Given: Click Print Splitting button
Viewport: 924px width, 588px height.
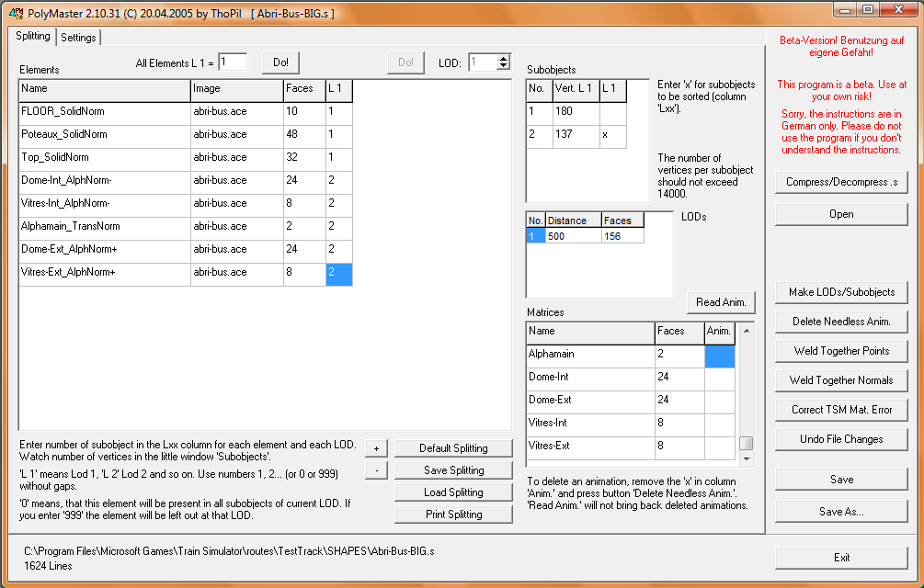Looking at the screenshot, I should coord(453,514).
